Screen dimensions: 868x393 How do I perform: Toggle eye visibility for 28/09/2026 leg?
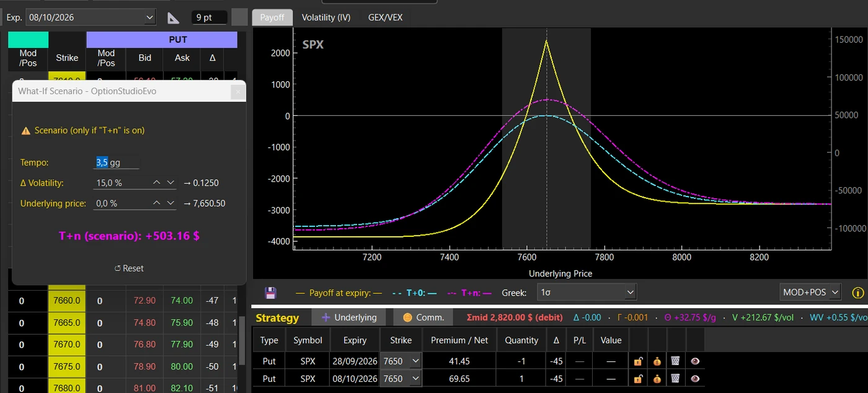tap(695, 361)
